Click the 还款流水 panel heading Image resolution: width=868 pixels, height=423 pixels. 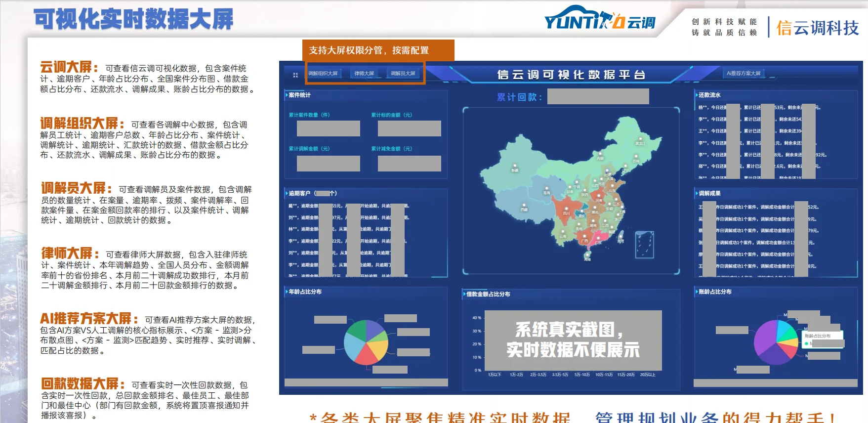click(709, 95)
